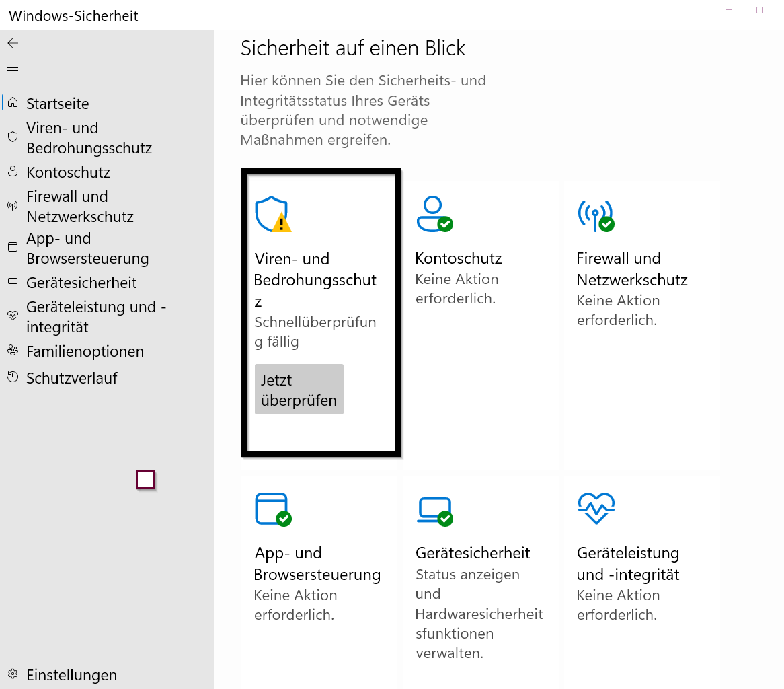Open the Firewall und Netzwerkschutz card title

tap(632, 269)
